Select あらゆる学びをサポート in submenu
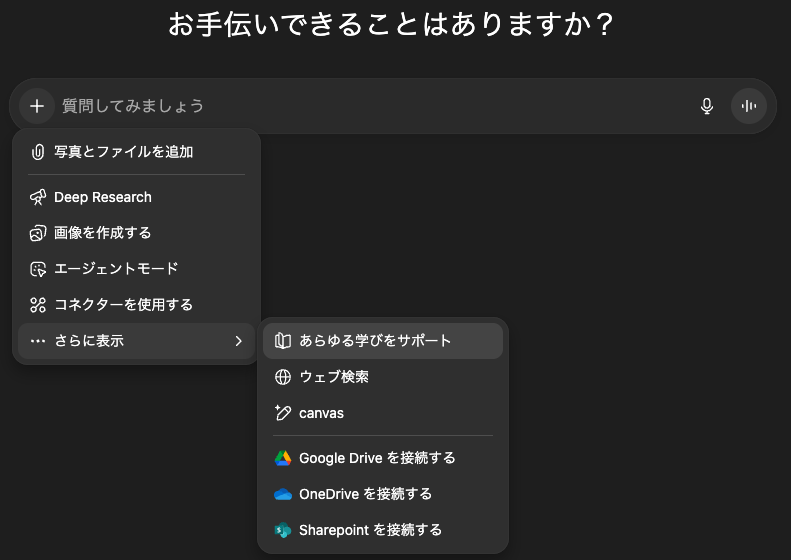This screenshot has width=791, height=560. point(375,341)
